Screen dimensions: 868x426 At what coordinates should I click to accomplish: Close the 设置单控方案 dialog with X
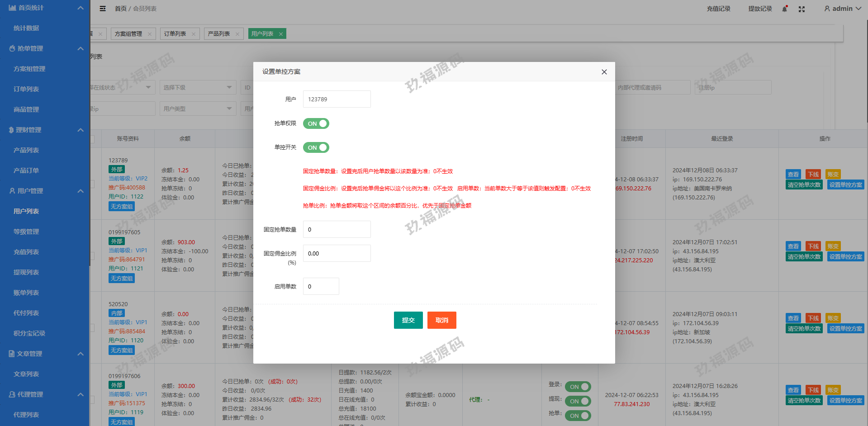[604, 72]
